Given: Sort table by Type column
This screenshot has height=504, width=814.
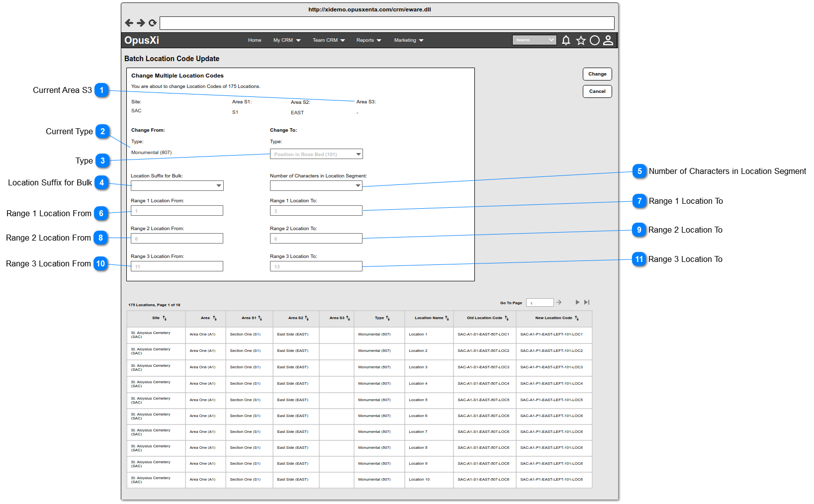Looking at the screenshot, I should [x=388, y=318].
